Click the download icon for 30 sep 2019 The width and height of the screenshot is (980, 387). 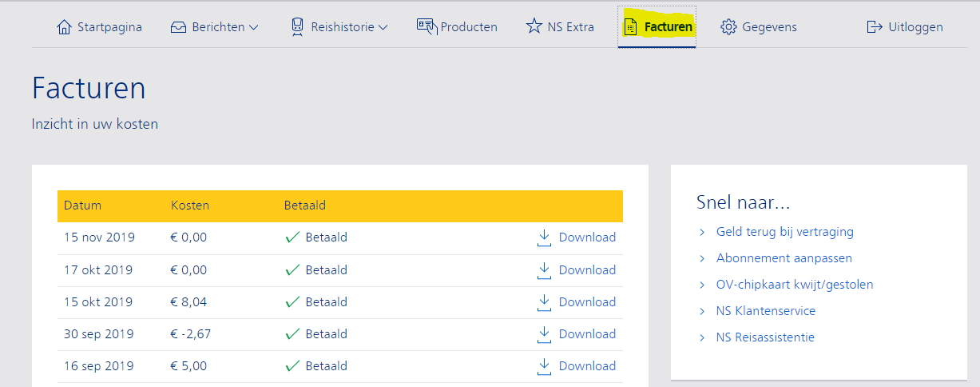click(x=545, y=333)
